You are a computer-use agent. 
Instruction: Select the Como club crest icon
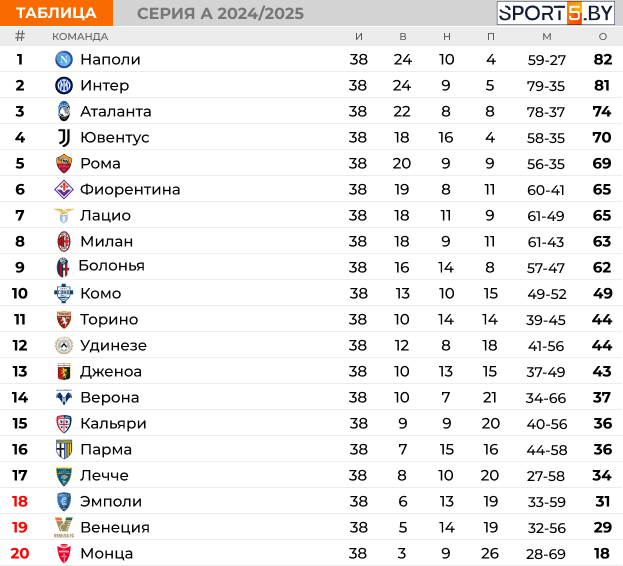click(x=64, y=294)
